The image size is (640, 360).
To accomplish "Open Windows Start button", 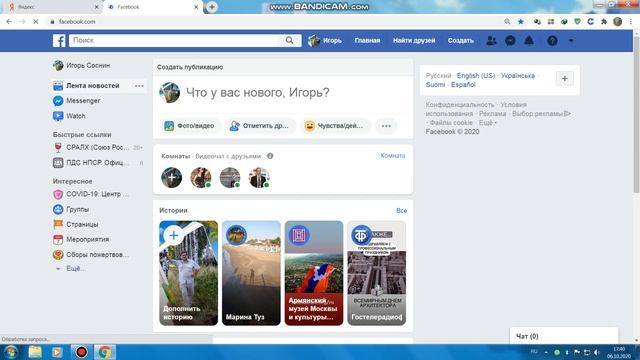I will click(11, 352).
